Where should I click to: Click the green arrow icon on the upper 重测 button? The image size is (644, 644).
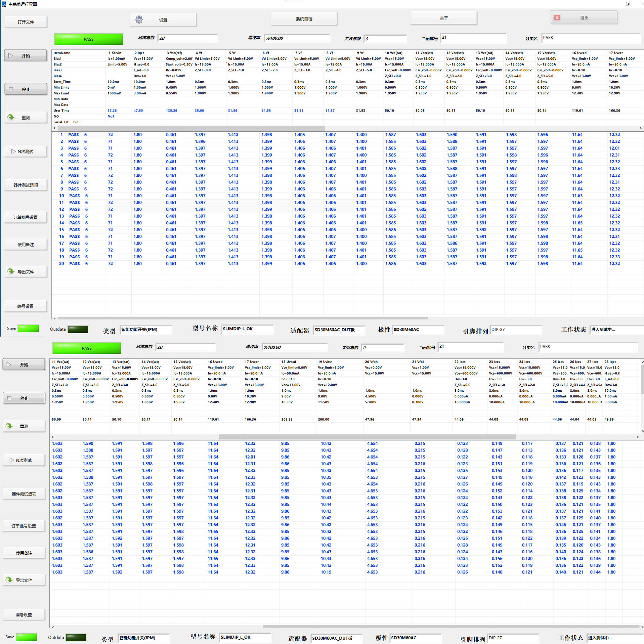coord(11,117)
